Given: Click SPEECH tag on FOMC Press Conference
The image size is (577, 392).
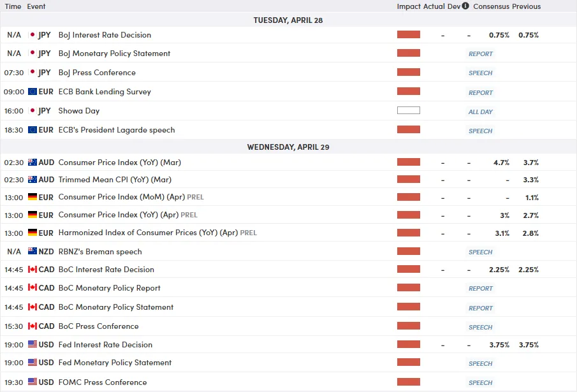Looking at the screenshot, I should (x=481, y=382).
